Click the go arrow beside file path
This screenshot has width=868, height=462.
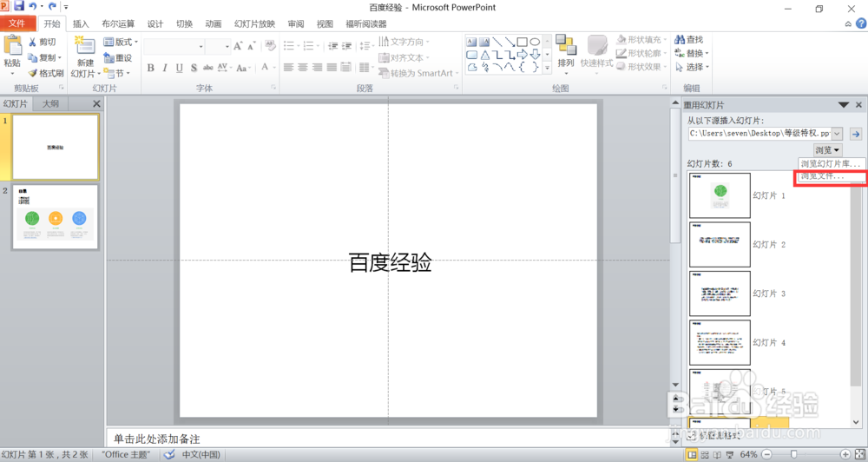(x=856, y=134)
